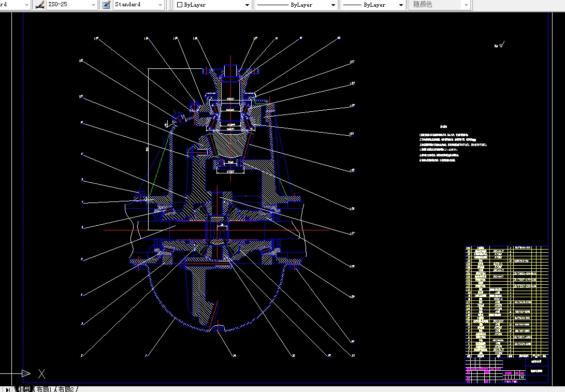Expand the Standard table style dropdown
Image resolution: width=565 pixels, height=392 pixels.
click(161, 5)
